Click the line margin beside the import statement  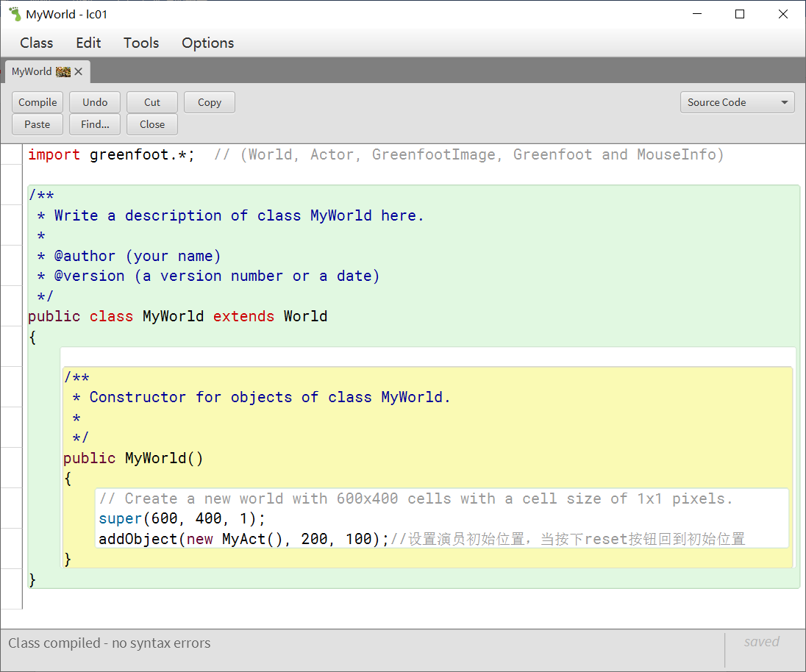click(11, 154)
